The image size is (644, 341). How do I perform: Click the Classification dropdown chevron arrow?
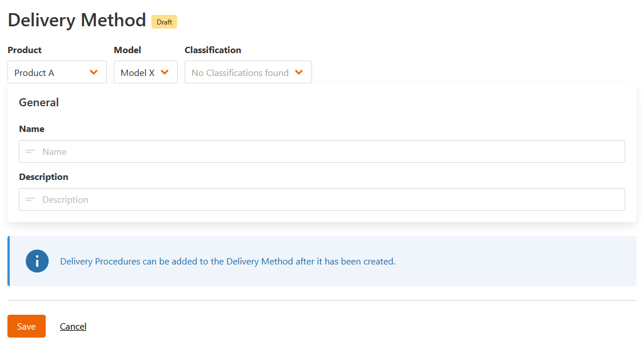299,72
